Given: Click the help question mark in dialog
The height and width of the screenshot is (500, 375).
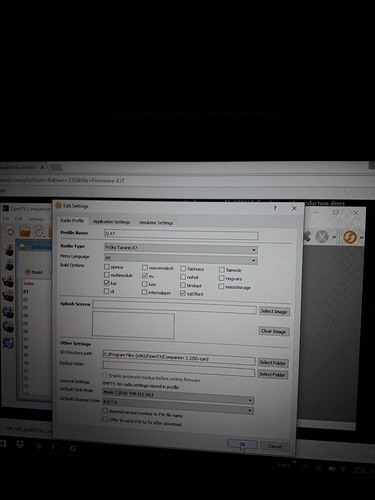Looking at the screenshot, I should (x=275, y=208).
